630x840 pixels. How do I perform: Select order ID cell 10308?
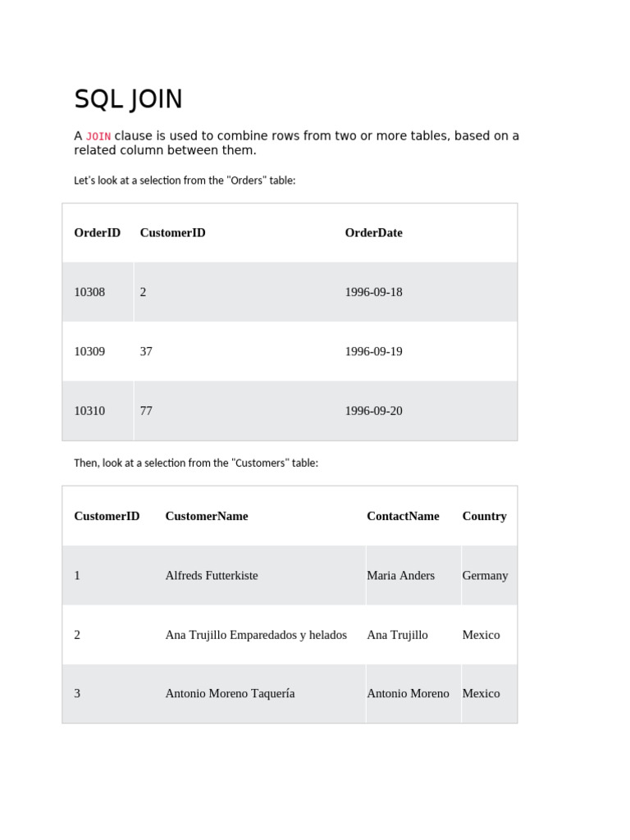(x=89, y=292)
